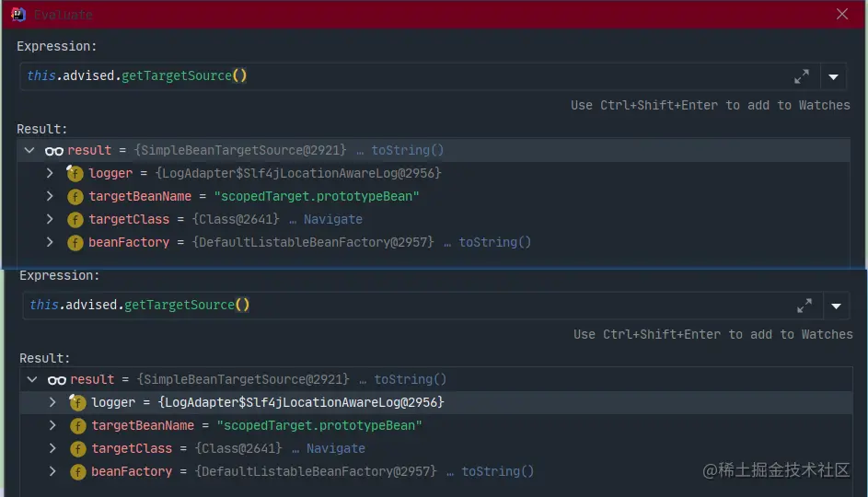The width and height of the screenshot is (868, 497).
Task: Expand the lower beanFactory field
Action: coord(52,471)
